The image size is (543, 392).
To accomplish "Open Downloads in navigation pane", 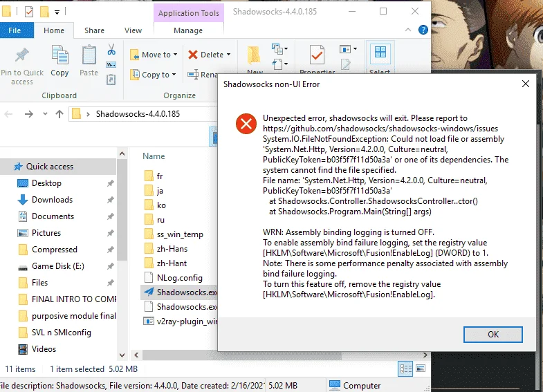I will (52, 200).
